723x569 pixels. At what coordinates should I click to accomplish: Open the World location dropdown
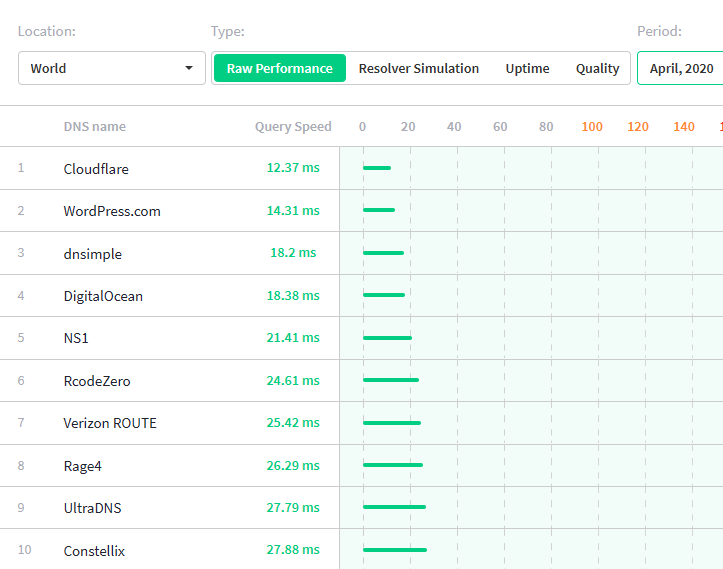[111, 68]
